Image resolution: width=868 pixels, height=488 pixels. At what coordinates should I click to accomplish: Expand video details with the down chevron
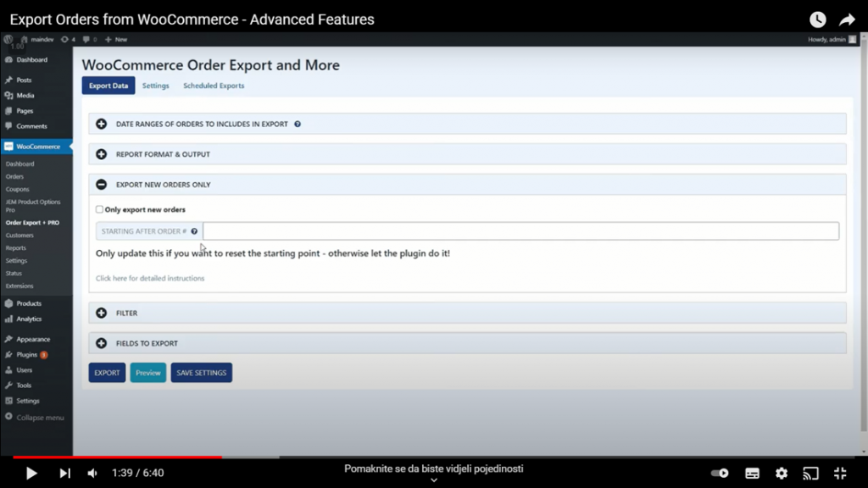434,480
